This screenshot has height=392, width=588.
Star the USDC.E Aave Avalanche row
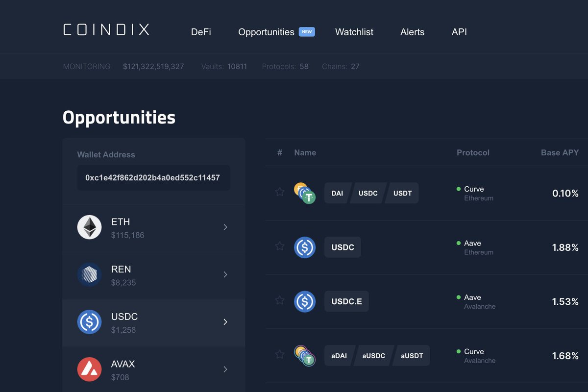click(x=279, y=300)
